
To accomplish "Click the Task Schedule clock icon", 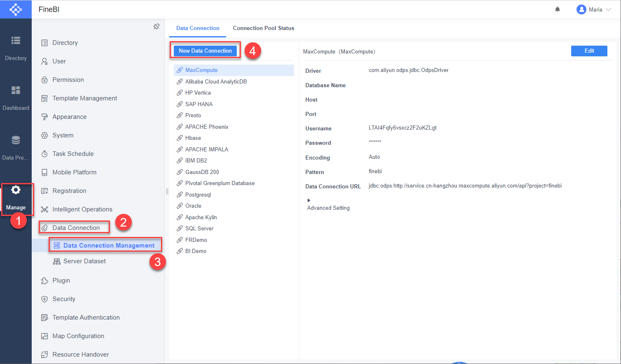I will 44,154.
